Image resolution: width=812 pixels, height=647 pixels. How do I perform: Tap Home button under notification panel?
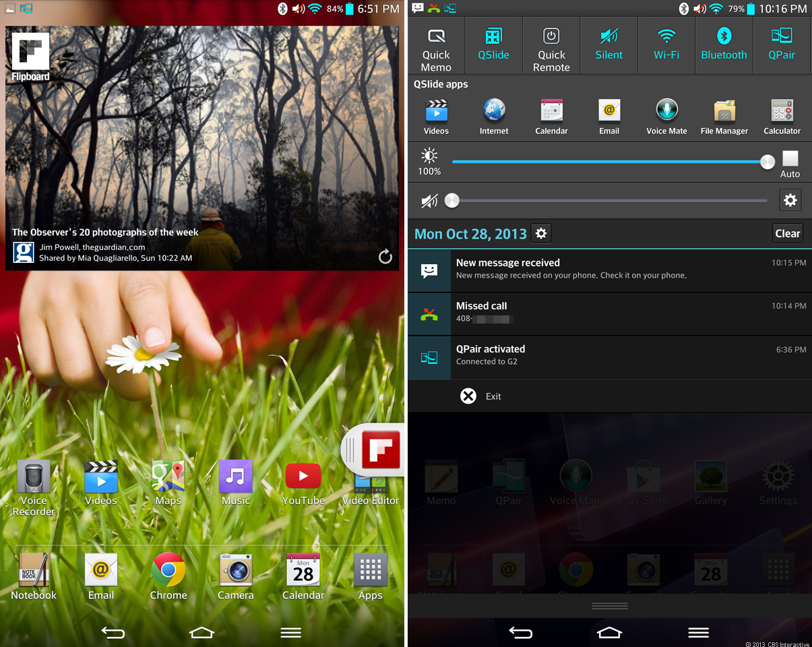pyautogui.click(x=609, y=632)
